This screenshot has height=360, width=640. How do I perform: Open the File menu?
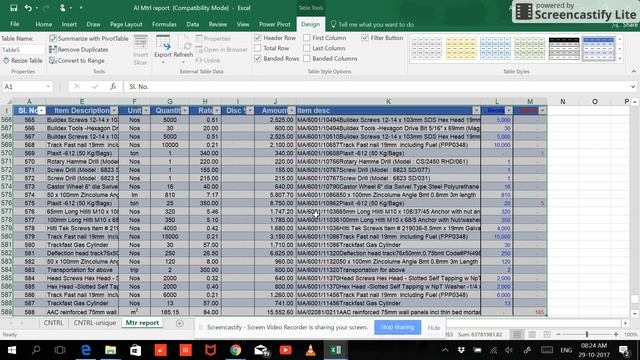click(15, 24)
